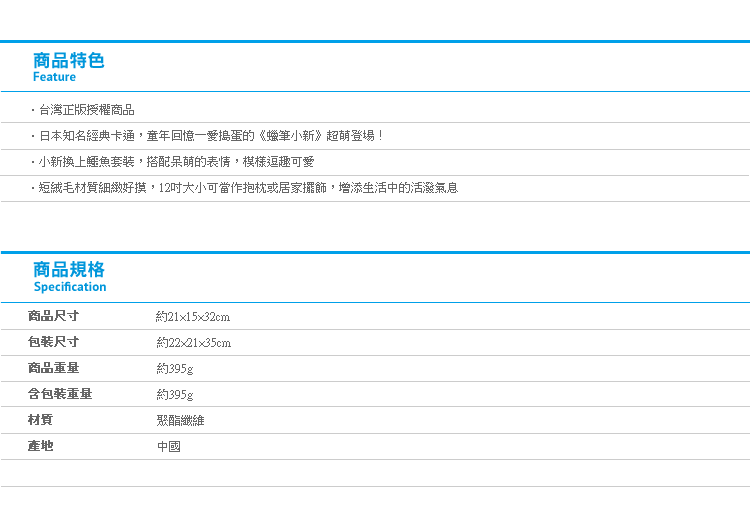
Task: Click the 小新換上鯉魚套裝 feature line
Action: 173,162
